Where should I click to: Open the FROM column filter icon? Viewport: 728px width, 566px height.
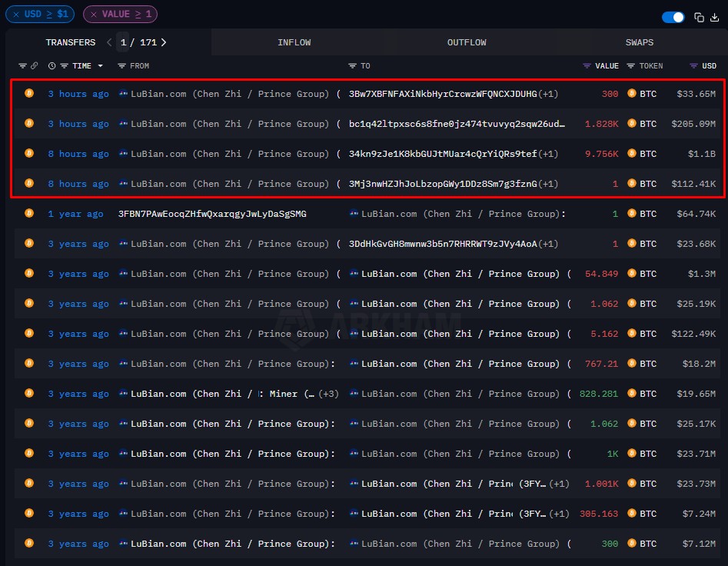click(x=121, y=65)
